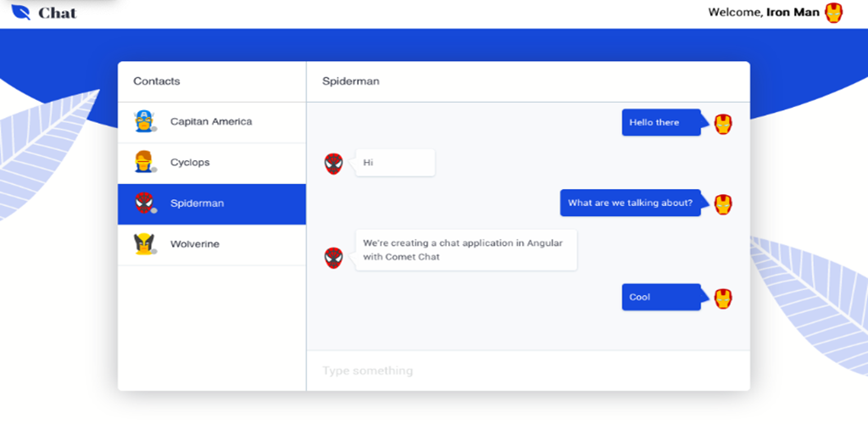
Task: Click the Spiderman conversation header title
Action: [351, 81]
